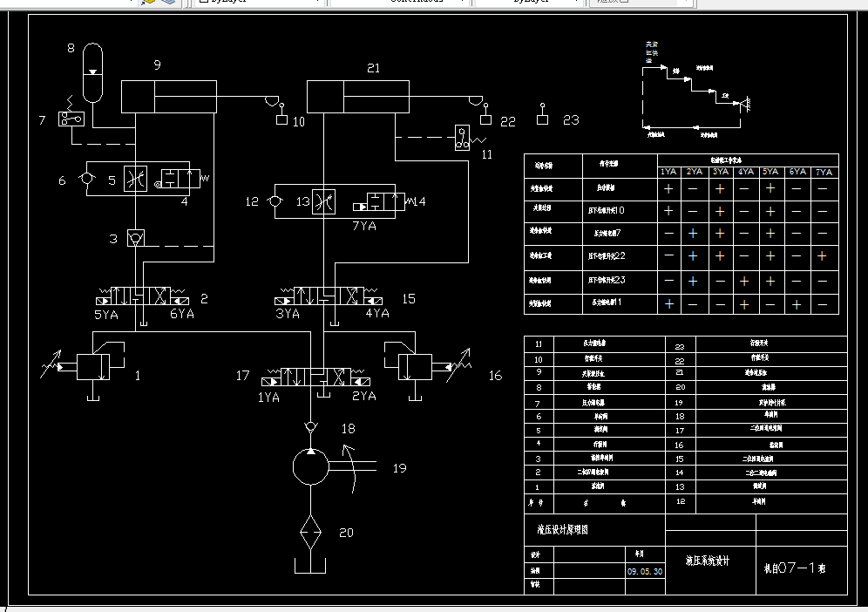Click the directional valve between 5YA and 6YA
The width and height of the screenshot is (868, 612).
(143, 296)
